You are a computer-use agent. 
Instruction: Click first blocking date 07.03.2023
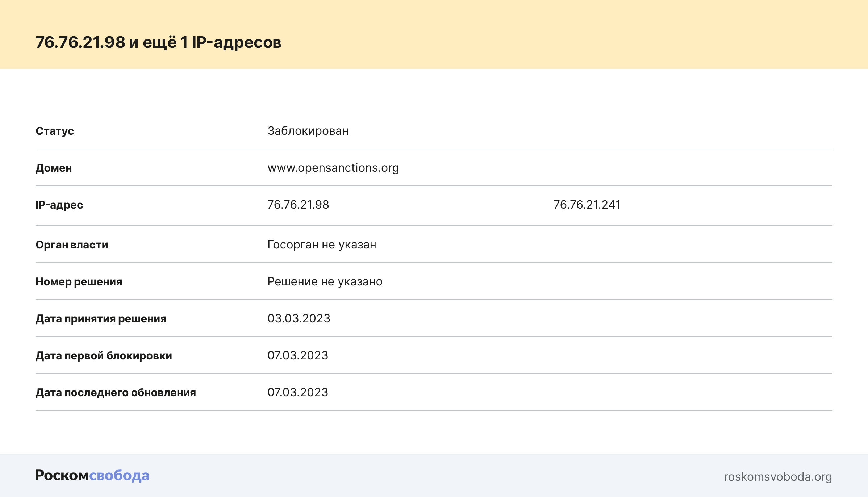[x=298, y=355]
